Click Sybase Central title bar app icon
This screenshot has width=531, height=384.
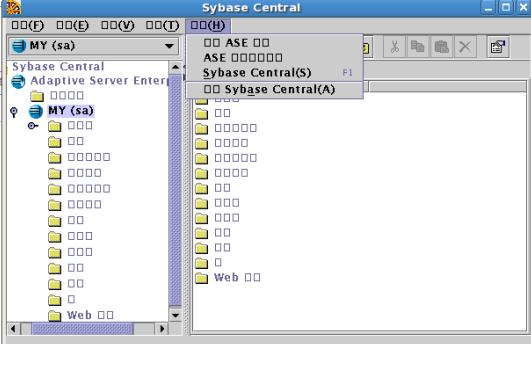pyautogui.click(x=13, y=7)
